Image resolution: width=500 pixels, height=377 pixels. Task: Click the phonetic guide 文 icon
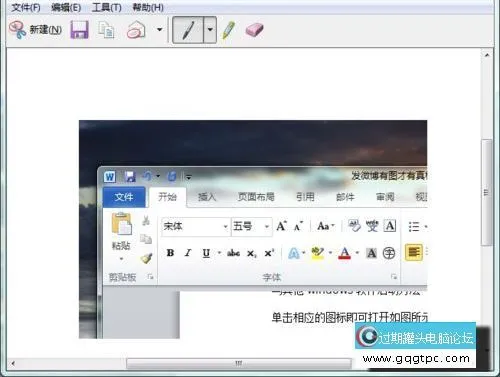372,226
